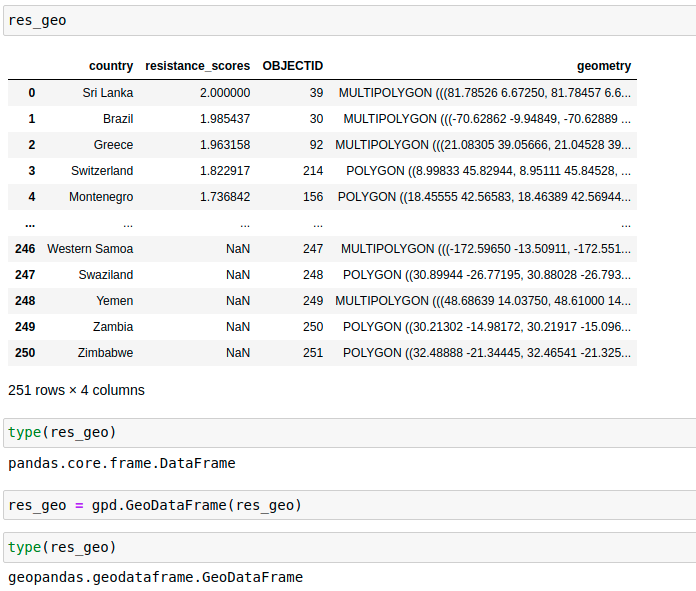This screenshot has width=696, height=591.
Task: Click the Greece country cell
Action: click(113, 145)
